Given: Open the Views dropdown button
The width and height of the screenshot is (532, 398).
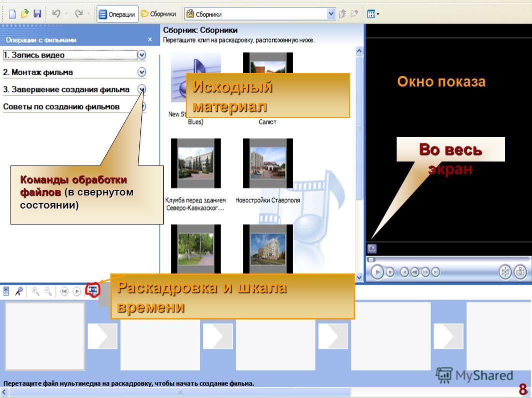Looking at the screenshot, I should point(373,14).
